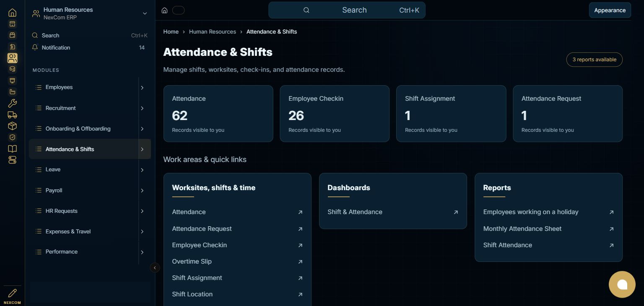
Task: Open the toggle-switches settings rail icon
Action: (x=12, y=160)
